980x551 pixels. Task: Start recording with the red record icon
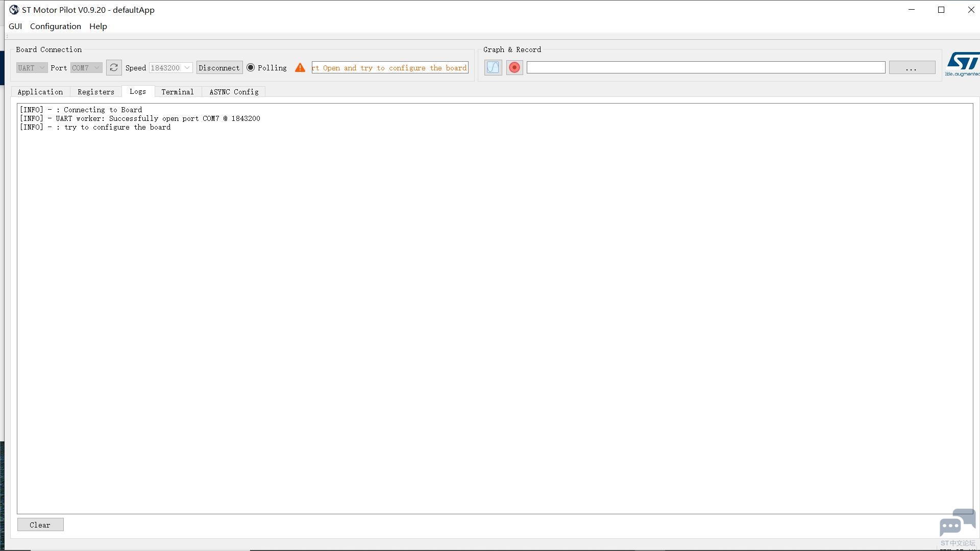[x=514, y=67]
